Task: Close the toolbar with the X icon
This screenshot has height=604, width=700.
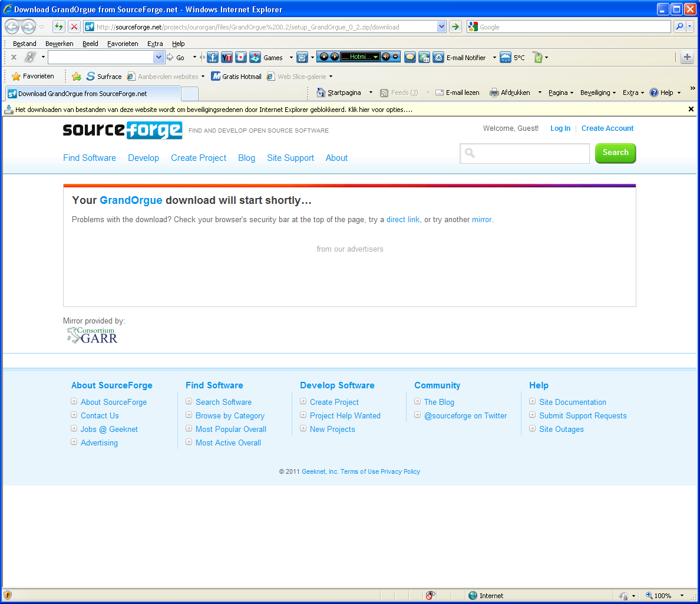Action: coord(14,57)
